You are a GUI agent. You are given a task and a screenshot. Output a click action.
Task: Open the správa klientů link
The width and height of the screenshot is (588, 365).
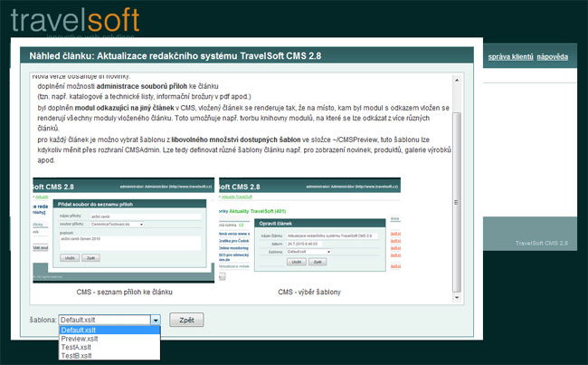click(x=510, y=57)
